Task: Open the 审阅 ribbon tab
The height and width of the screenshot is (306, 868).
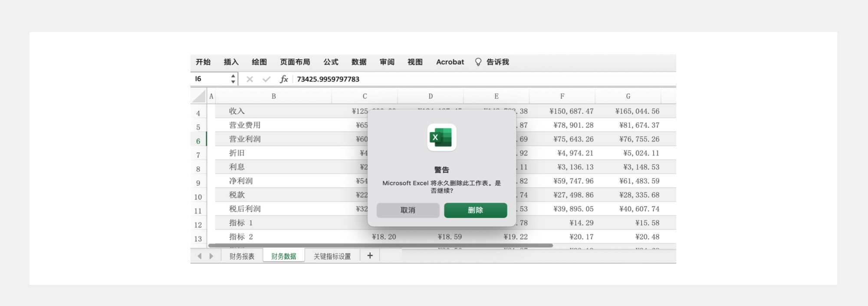Action: [387, 62]
